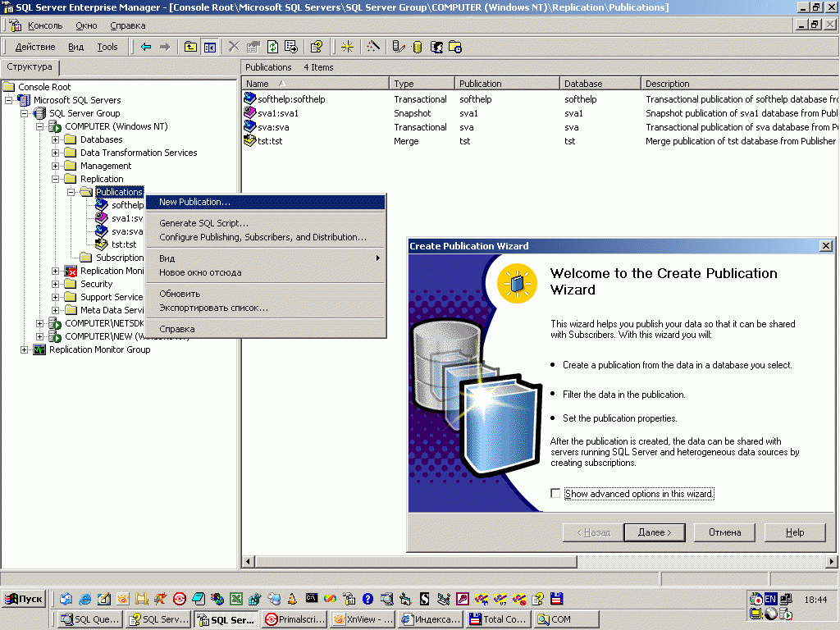
Task: Click the Forward arrow toolbar icon
Action: point(165,47)
